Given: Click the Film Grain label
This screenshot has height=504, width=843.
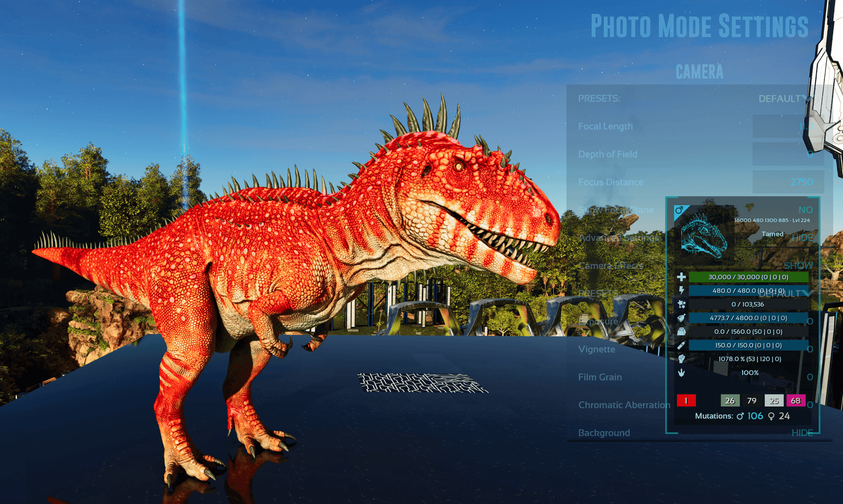Looking at the screenshot, I should pyautogui.click(x=600, y=377).
